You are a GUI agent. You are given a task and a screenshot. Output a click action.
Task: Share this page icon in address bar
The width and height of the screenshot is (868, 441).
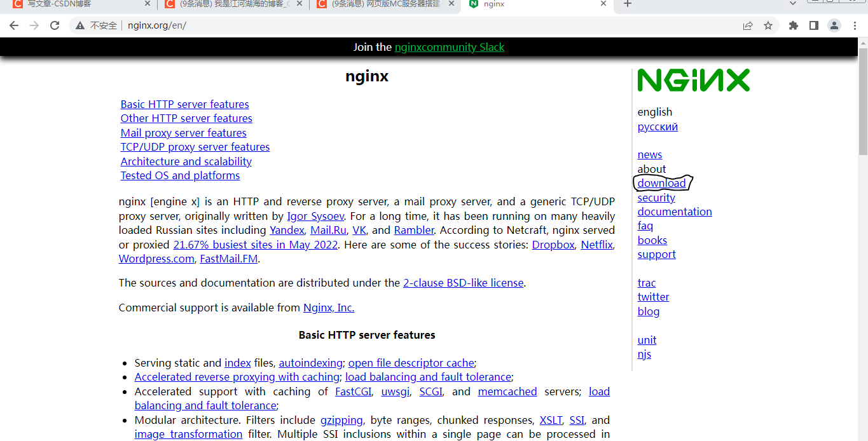(x=748, y=25)
